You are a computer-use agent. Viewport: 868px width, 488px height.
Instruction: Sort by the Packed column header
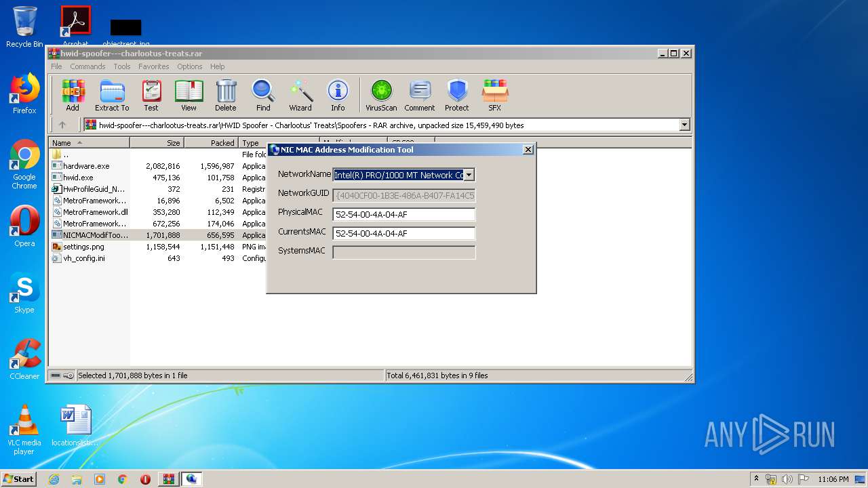click(x=212, y=143)
